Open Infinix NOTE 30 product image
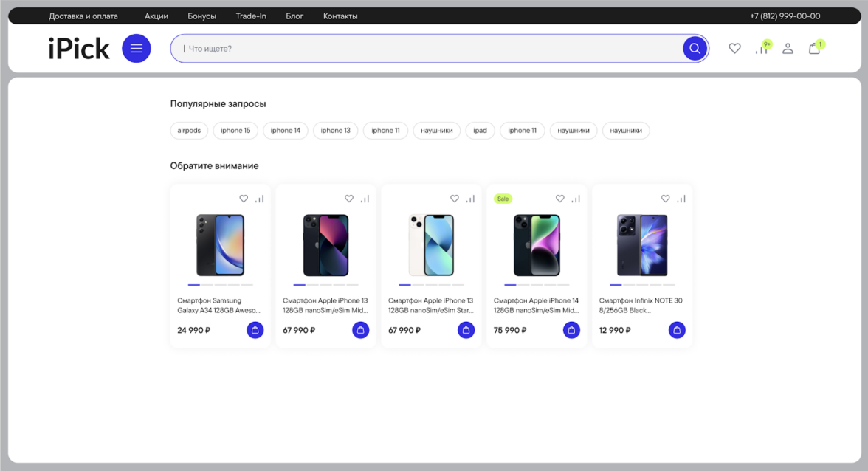Screen dimensions: 868x471 tap(642, 245)
